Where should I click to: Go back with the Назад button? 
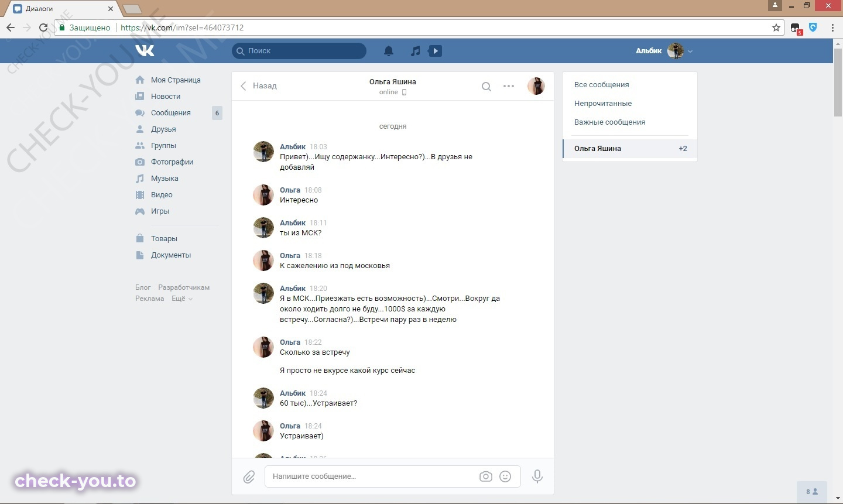(x=259, y=86)
